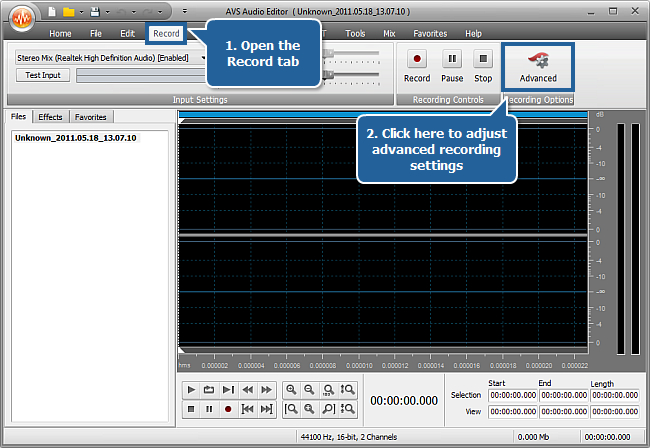
Task: Click the View Start time field
Action: 513,412
